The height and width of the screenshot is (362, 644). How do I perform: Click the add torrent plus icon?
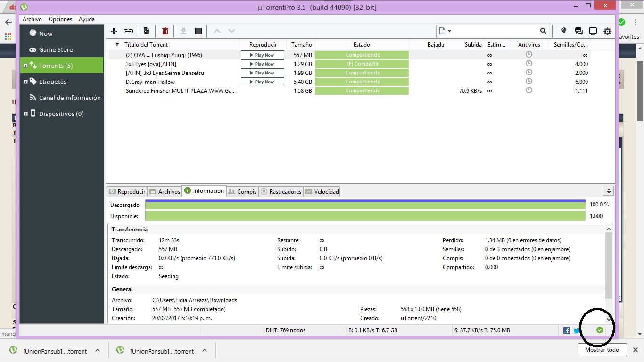[114, 31]
